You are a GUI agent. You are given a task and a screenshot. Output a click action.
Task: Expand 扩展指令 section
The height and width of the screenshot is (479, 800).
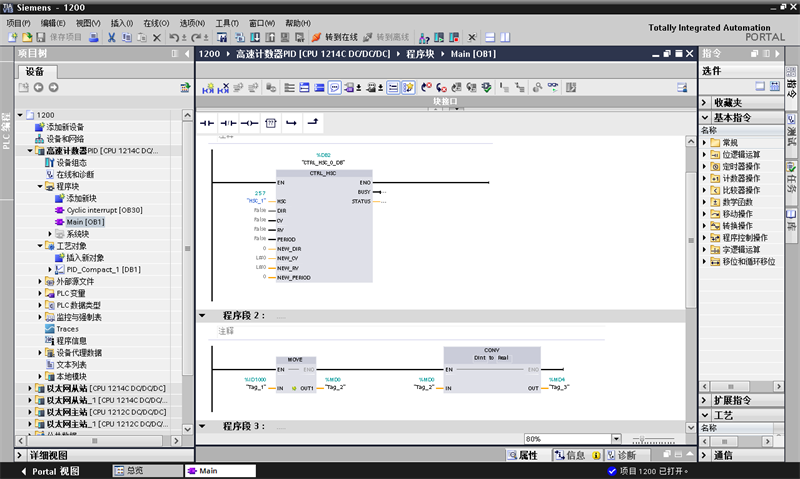pos(705,400)
